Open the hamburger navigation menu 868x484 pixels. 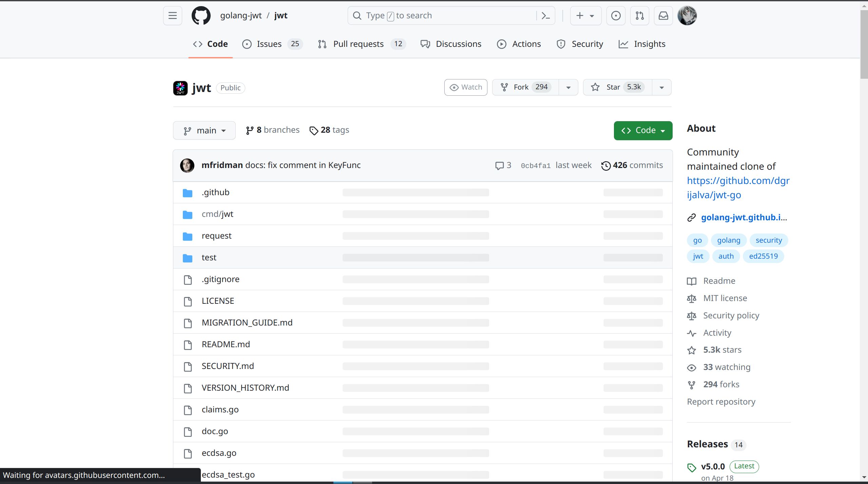point(172,16)
